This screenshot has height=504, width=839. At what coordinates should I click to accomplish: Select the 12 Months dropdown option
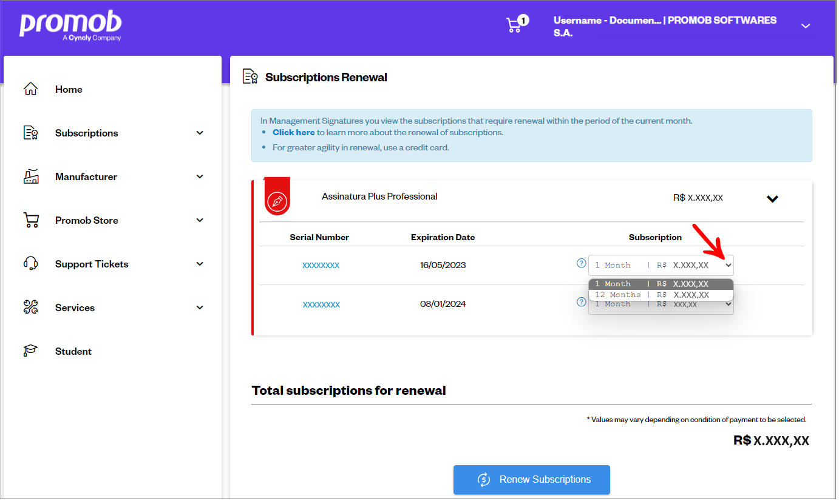click(x=661, y=295)
